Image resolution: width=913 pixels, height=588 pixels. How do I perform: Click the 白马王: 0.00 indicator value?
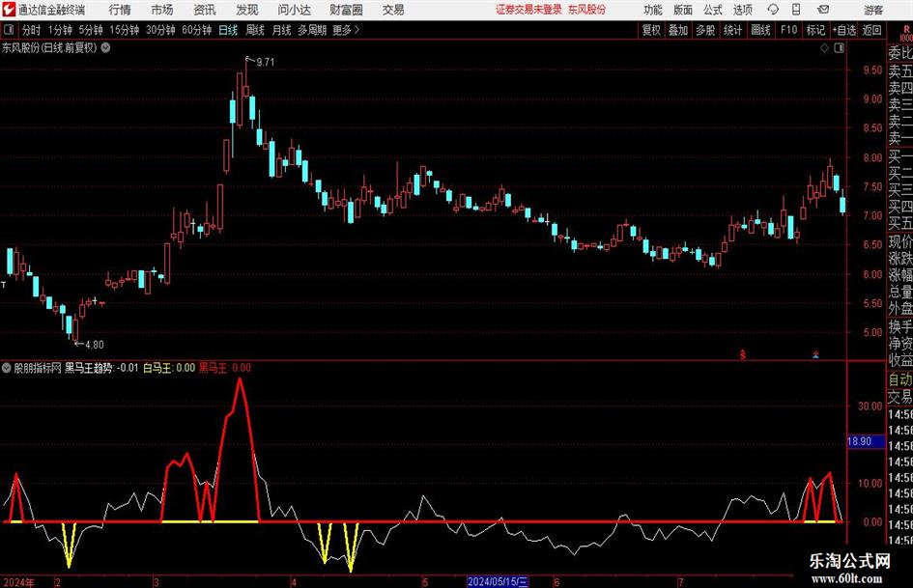pos(169,368)
